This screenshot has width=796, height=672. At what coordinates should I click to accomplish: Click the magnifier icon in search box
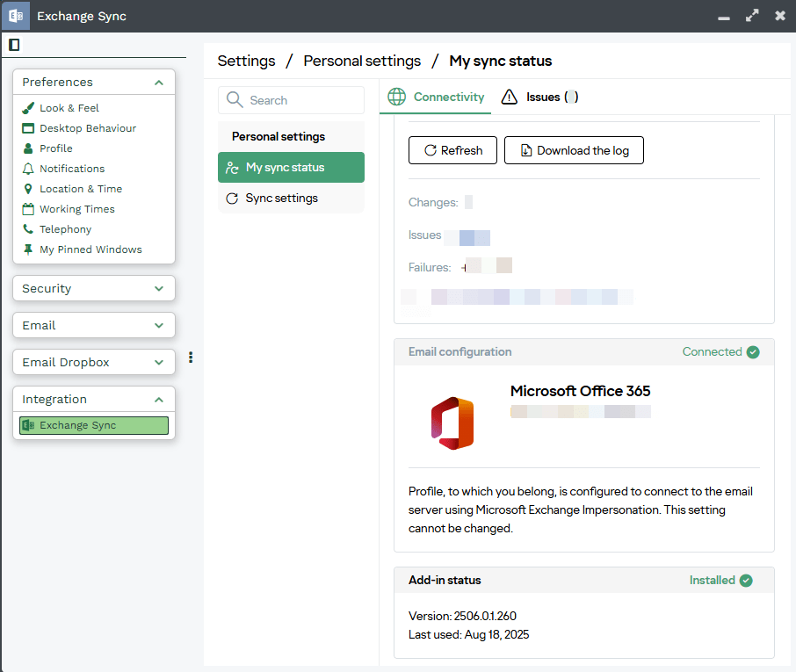(235, 99)
